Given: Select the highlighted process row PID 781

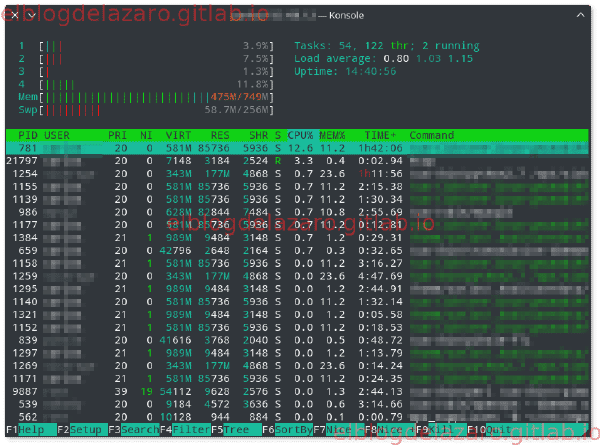Looking at the screenshot, I should [x=297, y=148].
